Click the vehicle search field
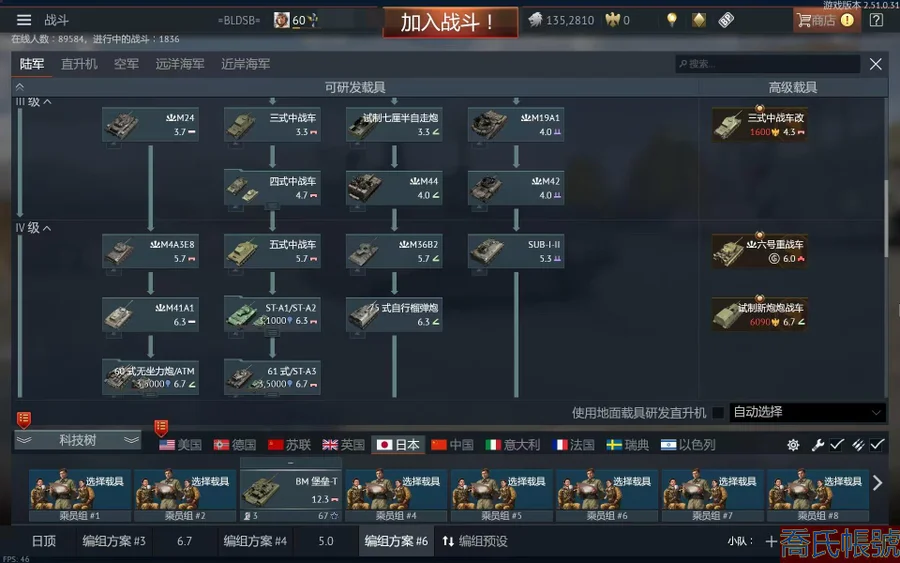The height and width of the screenshot is (563, 900). [x=767, y=64]
